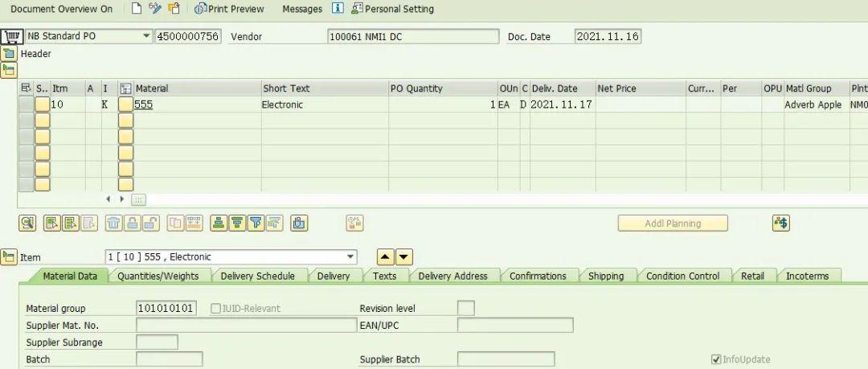Click the shopping cart icon beside PO type
868x369 pixels.
11,36
